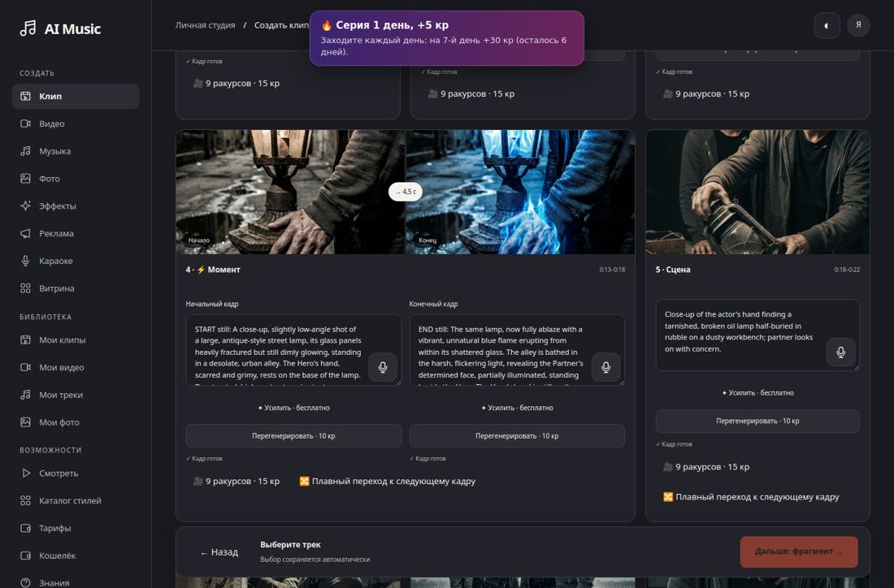Click 9 ракурсов in scene 5 card
The height and width of the screenshot is (588, 894).
point(706,467)
